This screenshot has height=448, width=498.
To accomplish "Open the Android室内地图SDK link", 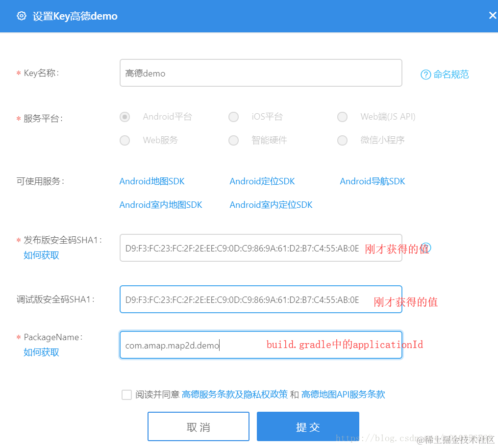I will click(x=160, y=204).
